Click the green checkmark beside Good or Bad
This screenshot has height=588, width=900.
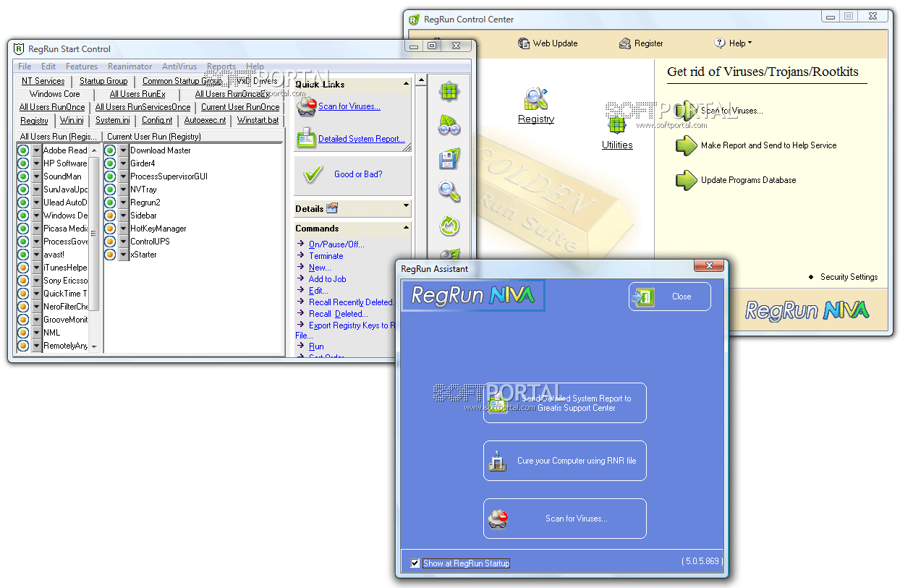click(x=313, y=174)
